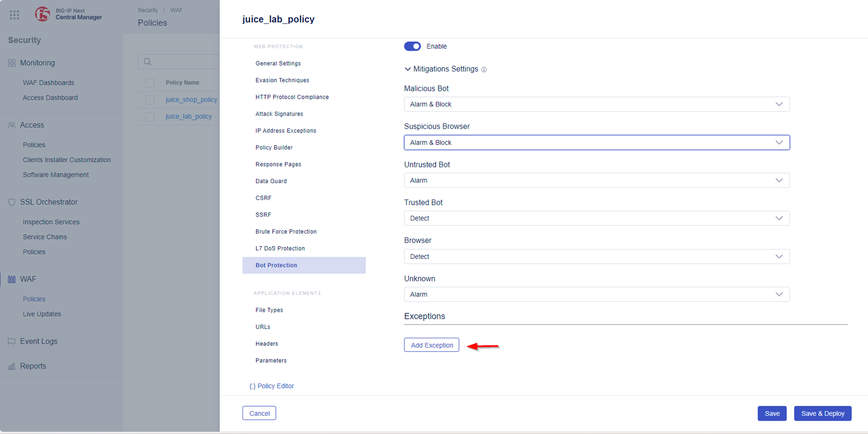Click the SSL Orchestrator shield icon
Image resolution: width=868 pixels, height=434 pixels.
12,202
